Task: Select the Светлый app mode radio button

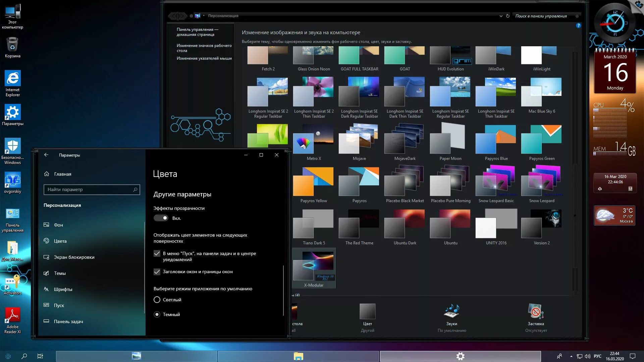Action: click(x=157, y=300)
